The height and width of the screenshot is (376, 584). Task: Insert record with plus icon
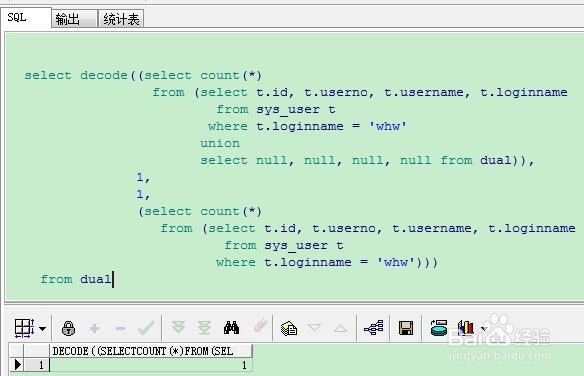(x=95, y=328)
